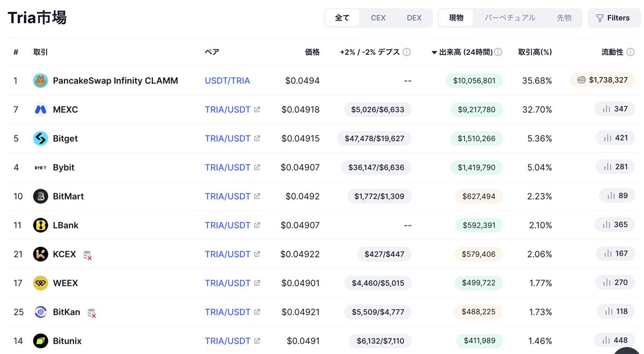Sort by # rank column header
The width and height of the screenshot is (644, 354).
pyautogui.click(x=16, y=52)
